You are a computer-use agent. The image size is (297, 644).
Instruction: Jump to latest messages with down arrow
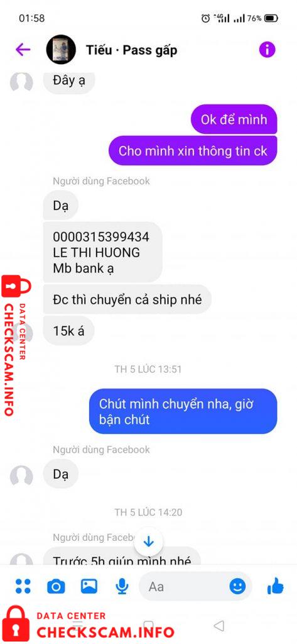click(x=148, y=542)
